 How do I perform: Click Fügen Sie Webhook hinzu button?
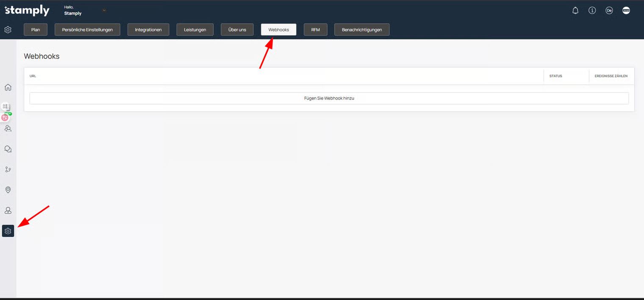(329, 98)
